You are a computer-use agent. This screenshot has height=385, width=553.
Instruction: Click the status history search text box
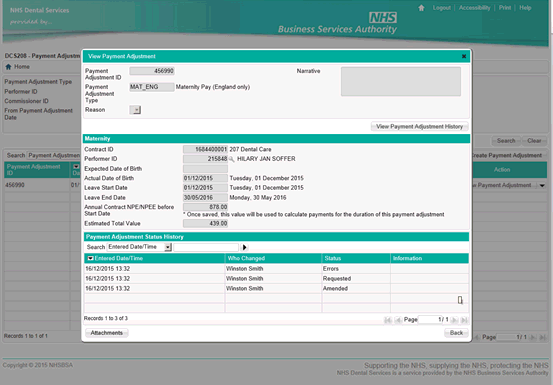coord(206,247)
